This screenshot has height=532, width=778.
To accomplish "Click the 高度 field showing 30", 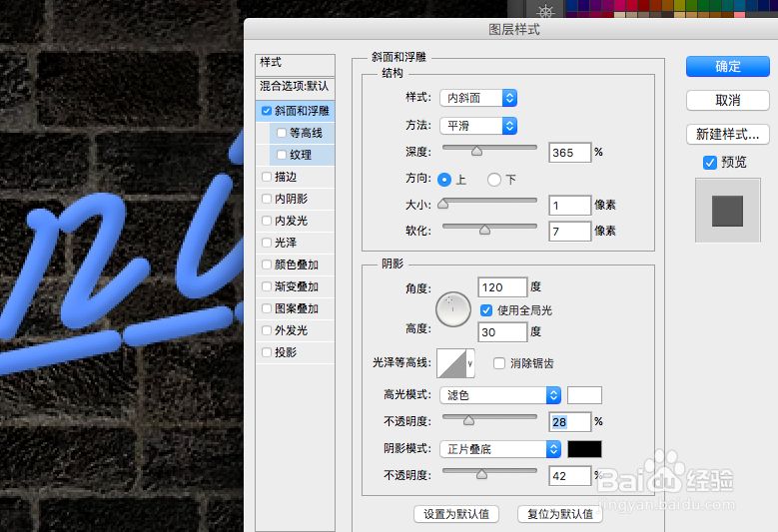I will tap(502, 332).
